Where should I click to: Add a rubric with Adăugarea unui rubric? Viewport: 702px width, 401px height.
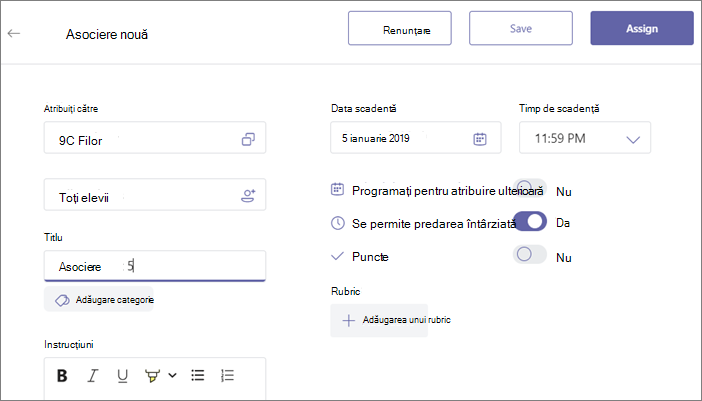379,320
